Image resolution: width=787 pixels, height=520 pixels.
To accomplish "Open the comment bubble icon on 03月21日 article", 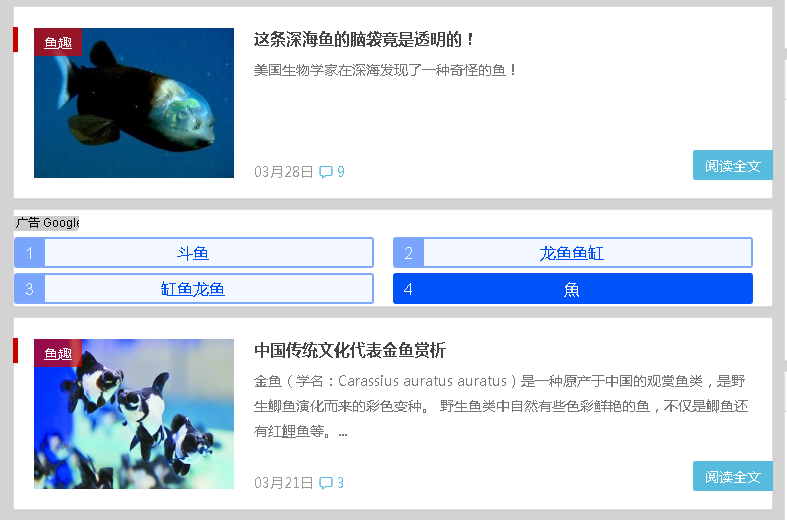I will (326, 483).
